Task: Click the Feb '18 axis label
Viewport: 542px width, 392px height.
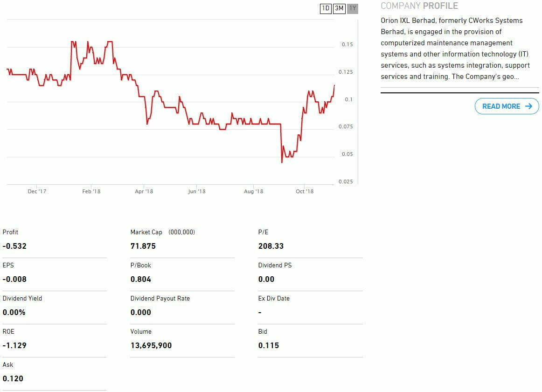Action: [91, 191]
